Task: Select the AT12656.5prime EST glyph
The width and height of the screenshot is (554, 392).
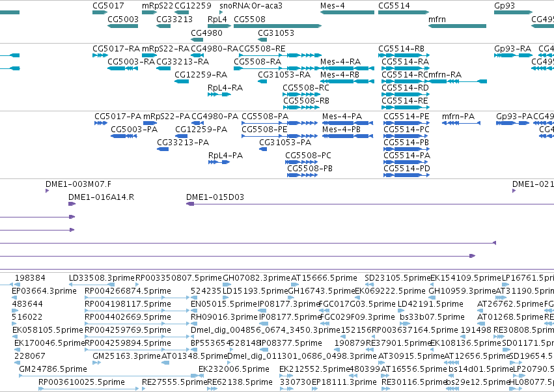Action: 452,363
